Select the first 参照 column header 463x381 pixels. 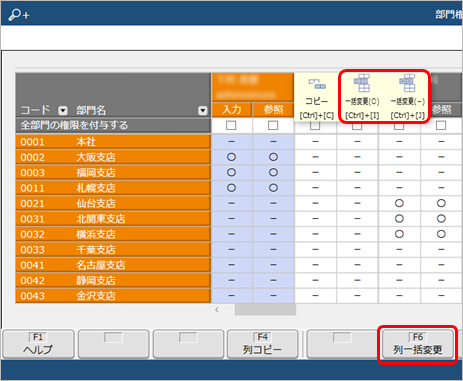tap(273, 110)
